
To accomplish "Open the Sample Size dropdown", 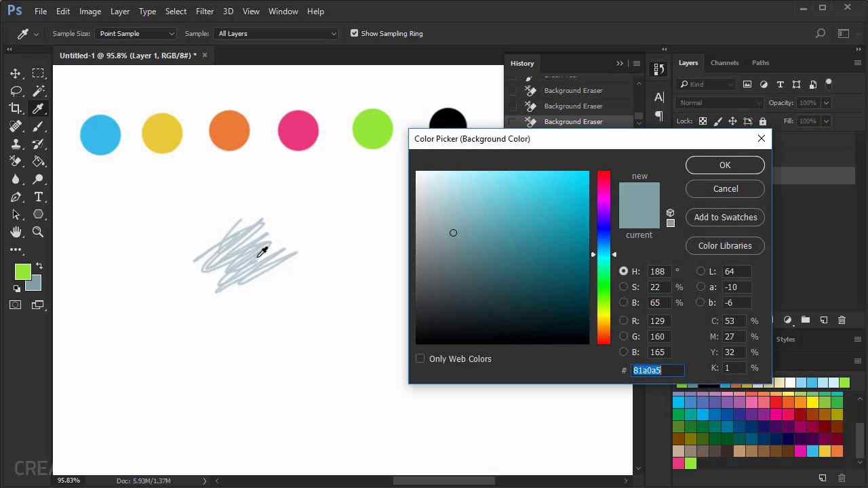I will pos(136,33).
